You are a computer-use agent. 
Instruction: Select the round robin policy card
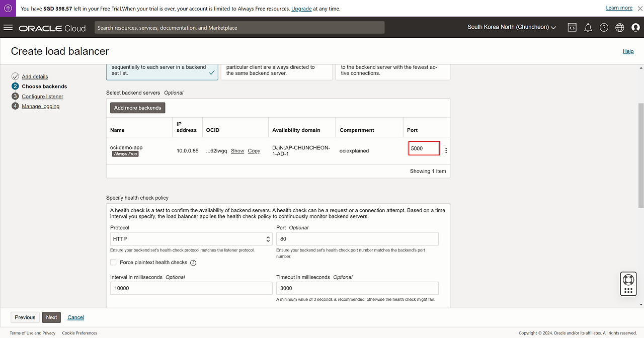tap(162, 71)
